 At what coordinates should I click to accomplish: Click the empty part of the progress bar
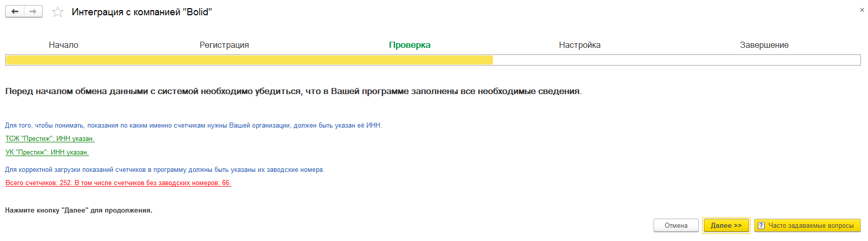pos(676,60)
